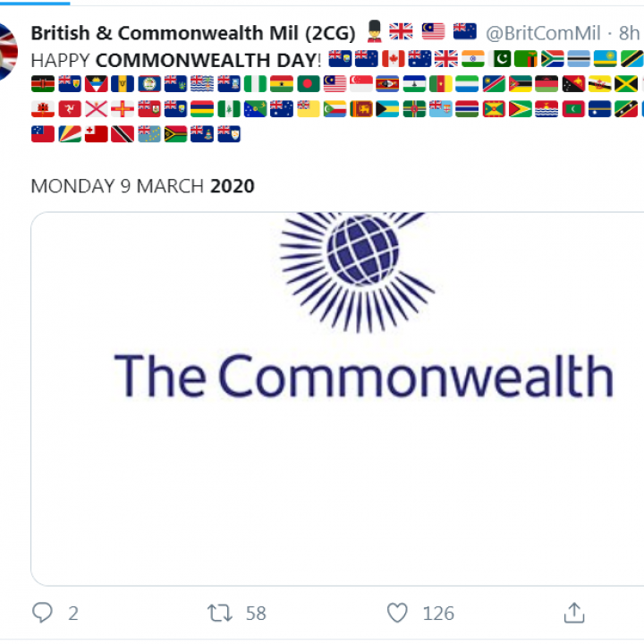Open the BritComMil profile avatar
The image size is (644, 644).
(x=7, y=52)
